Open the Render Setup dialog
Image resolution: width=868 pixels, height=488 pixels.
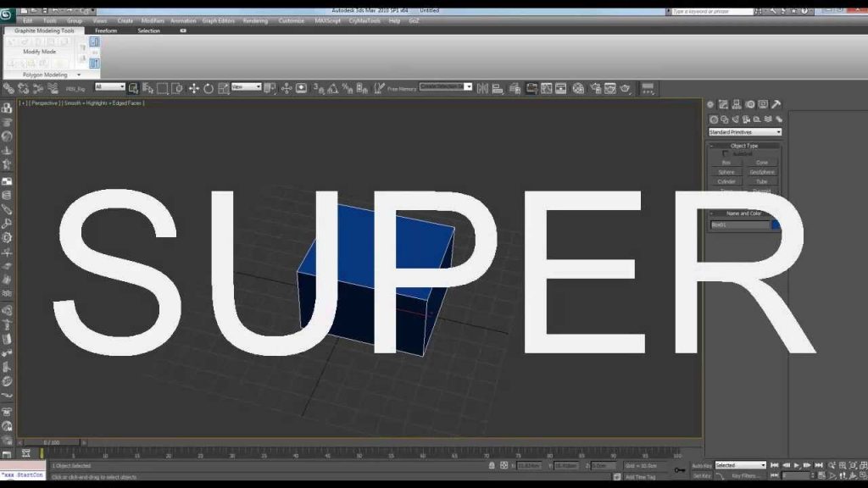click(598, 87)
